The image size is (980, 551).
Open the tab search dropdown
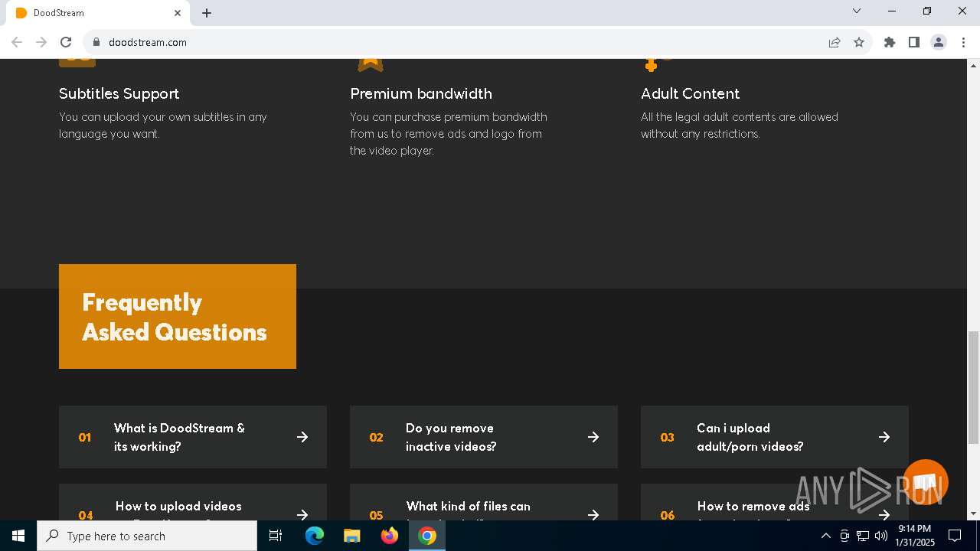click(857, 11)
